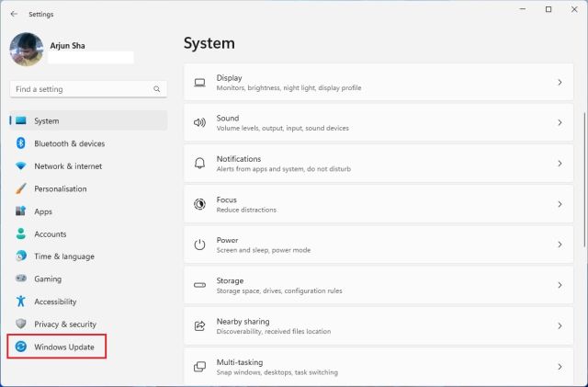
Task: Go to Gaming settings
Action: pyautogui.click(x=88, y=279)
